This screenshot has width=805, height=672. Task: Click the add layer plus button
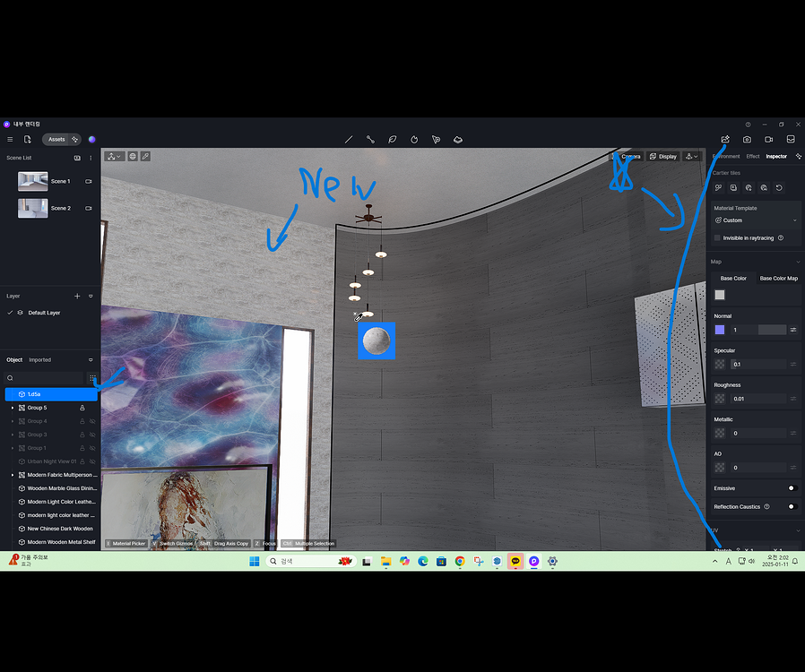(x=76, y=296)
